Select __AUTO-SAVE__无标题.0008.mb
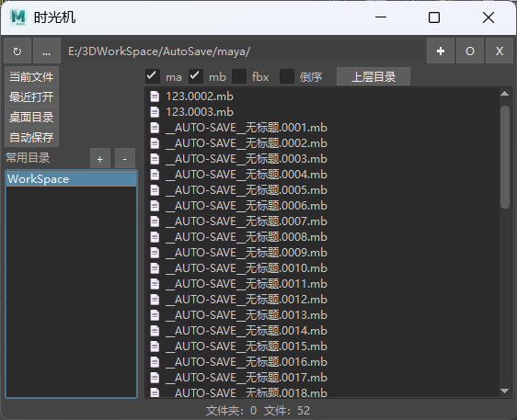This screenshot has height=420, width=517. tap(247, 237)
